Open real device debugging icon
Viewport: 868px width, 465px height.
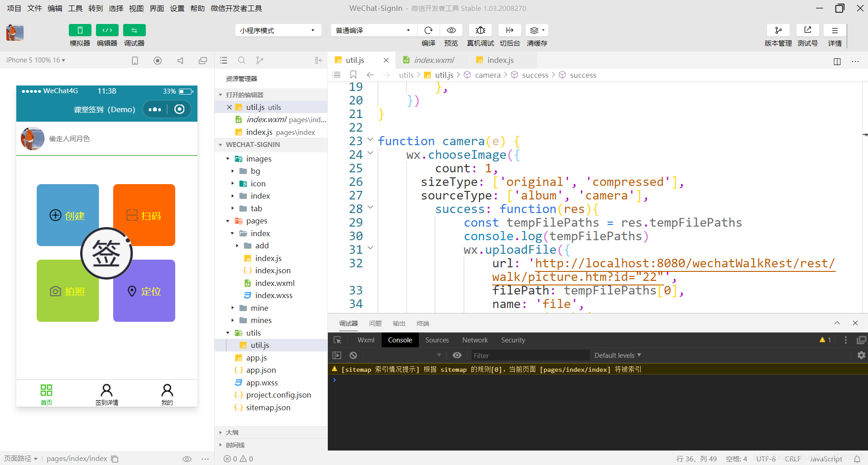480,30
